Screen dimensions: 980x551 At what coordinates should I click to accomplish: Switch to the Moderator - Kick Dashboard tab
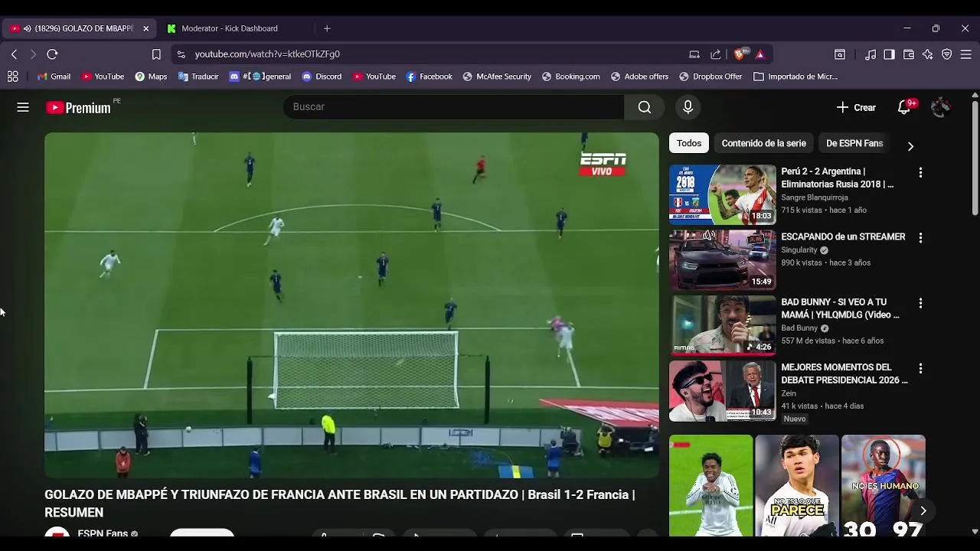tap(230, 28)
